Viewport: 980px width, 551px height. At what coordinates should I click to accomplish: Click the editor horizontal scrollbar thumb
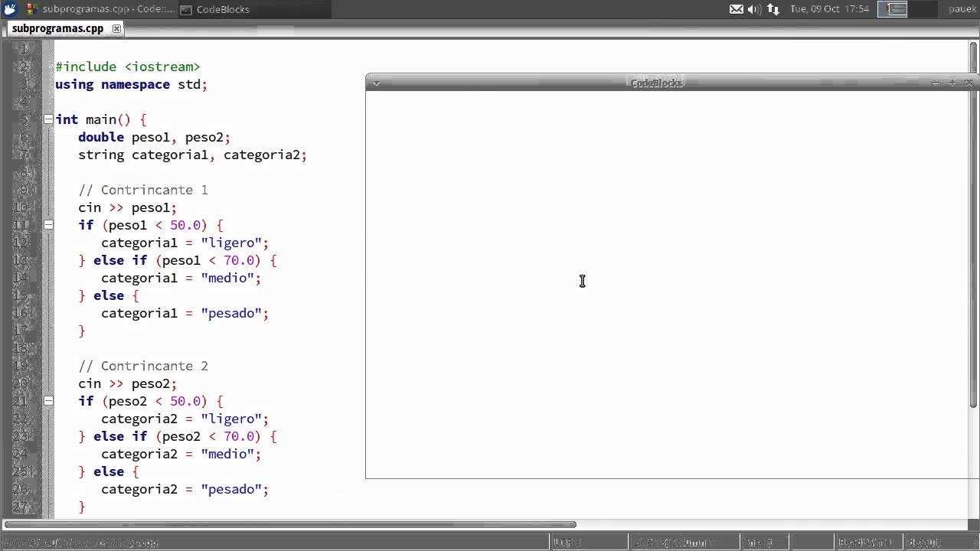[290, 525]
